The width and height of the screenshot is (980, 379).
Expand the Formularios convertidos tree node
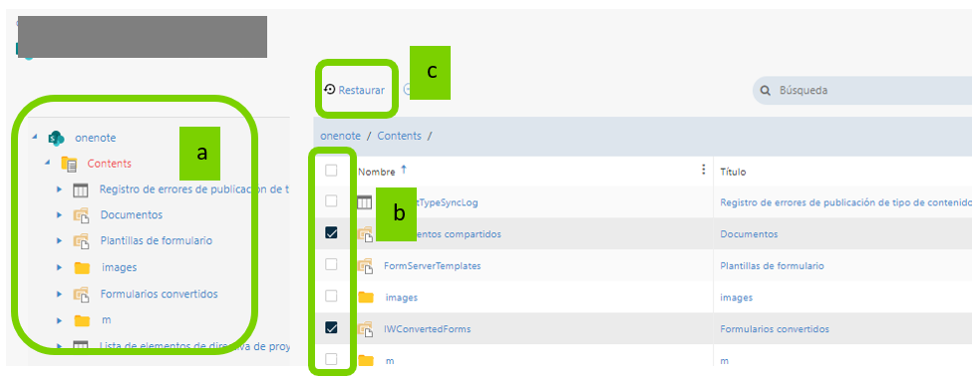coord(60,294)
